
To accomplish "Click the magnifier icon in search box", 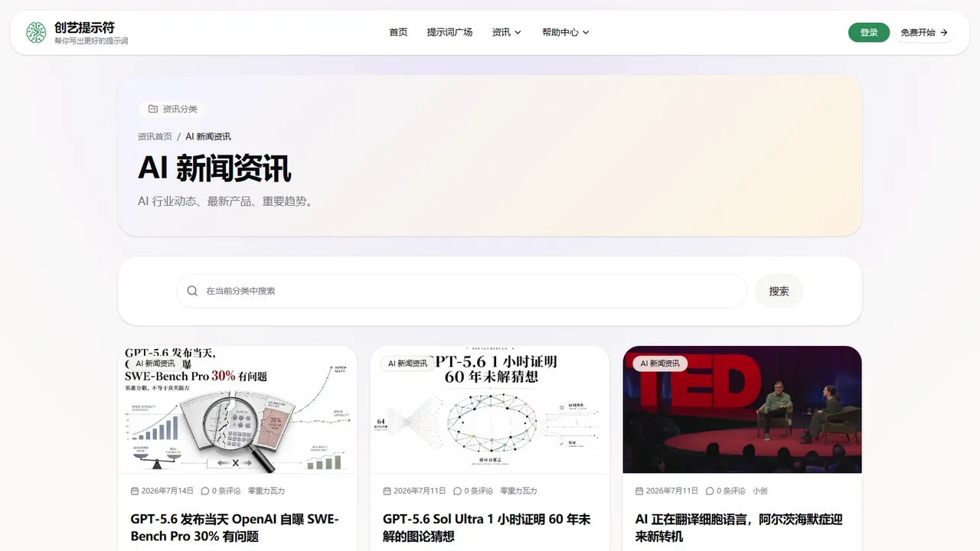I will (x=192, y=291).
